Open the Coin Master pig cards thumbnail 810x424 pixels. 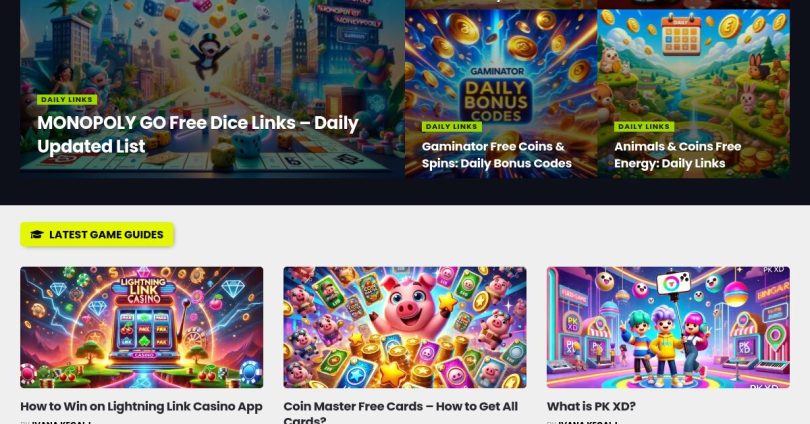(x=405, y=327)
